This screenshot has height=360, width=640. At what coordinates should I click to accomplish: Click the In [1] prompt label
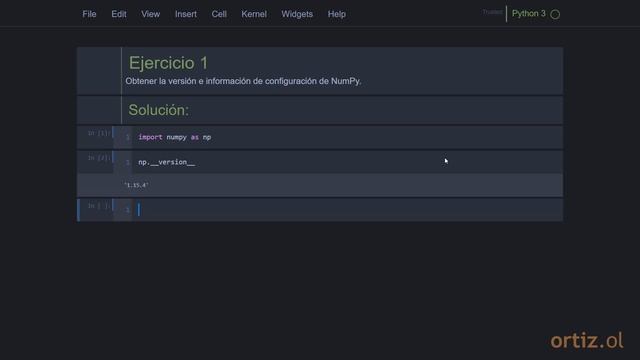point(99,133)
